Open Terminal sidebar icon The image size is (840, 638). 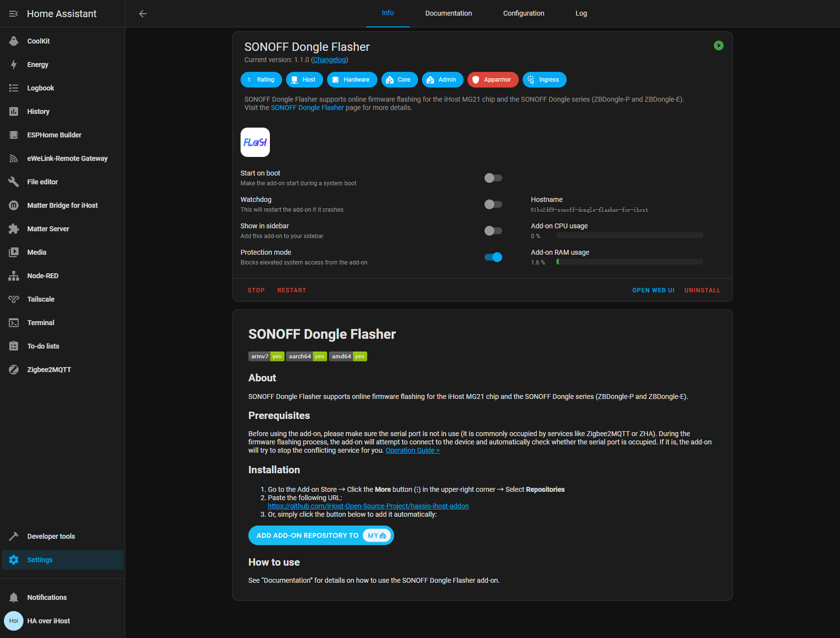pos(14,323)
